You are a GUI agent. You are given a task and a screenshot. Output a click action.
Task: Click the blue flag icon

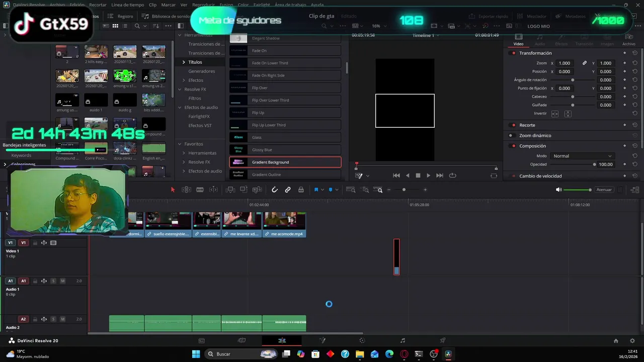316,190
